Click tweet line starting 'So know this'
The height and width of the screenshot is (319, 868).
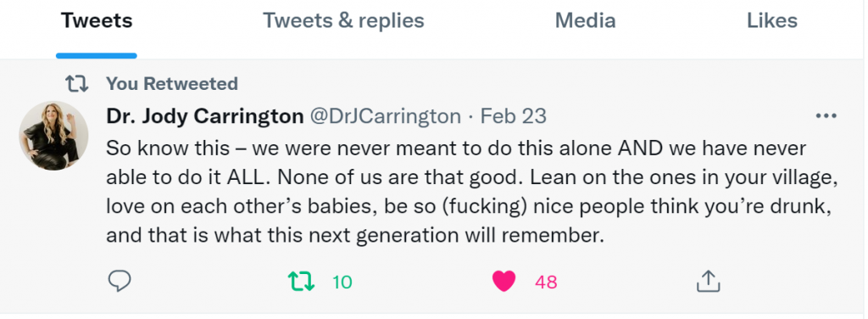pos(456,148)
